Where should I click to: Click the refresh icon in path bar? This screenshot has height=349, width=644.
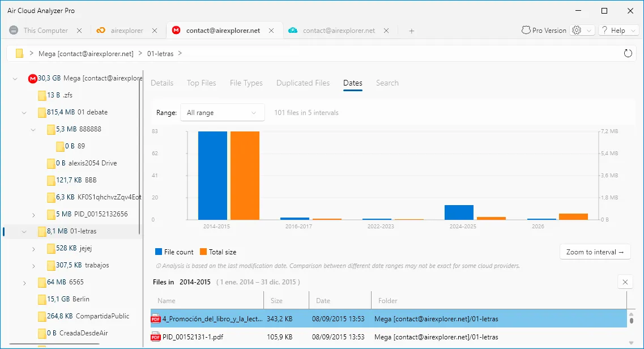628,53
